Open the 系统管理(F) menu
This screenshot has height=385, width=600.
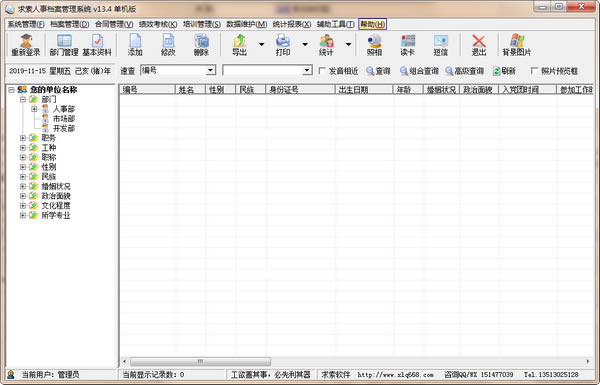(x=26, y=24)
